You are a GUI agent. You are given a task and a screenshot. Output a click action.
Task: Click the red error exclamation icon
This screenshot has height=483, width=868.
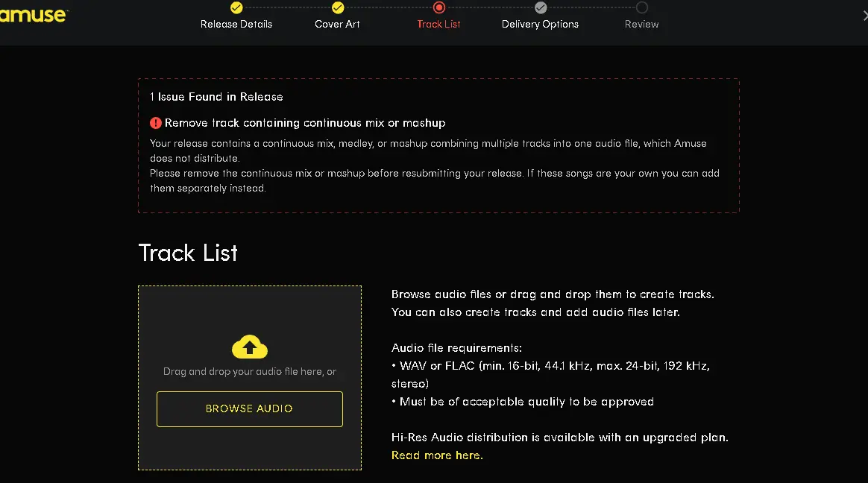tap(156, 123)
